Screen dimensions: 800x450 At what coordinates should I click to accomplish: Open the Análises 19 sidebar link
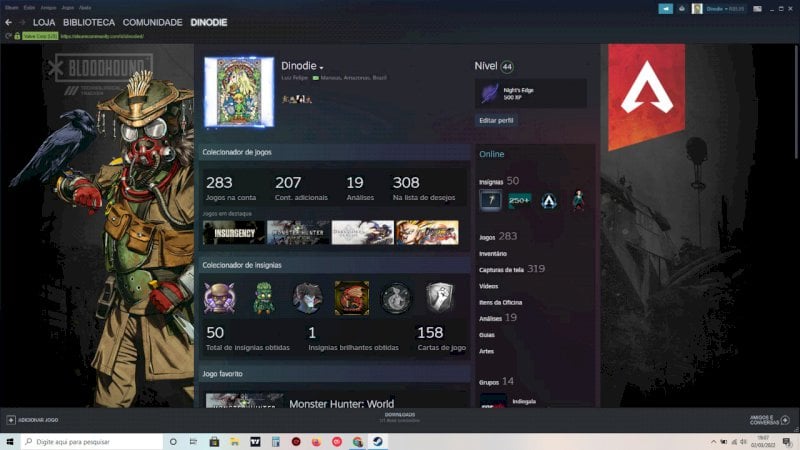(498, 318)
